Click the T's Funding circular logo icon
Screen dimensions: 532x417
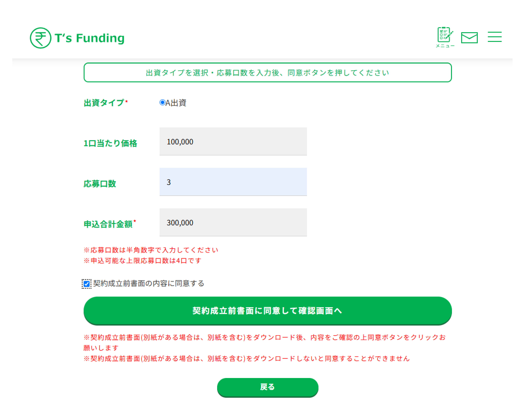40,38
